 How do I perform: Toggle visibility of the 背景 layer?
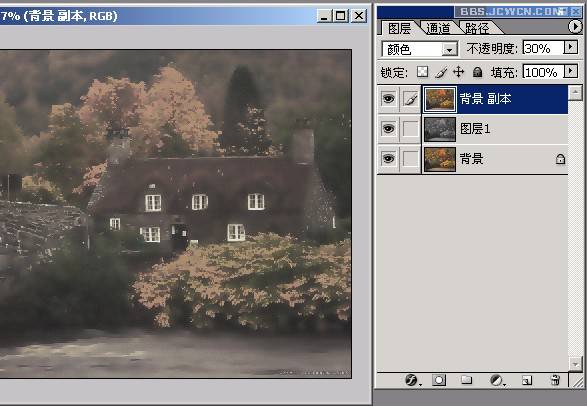click(x=388, y=159)
